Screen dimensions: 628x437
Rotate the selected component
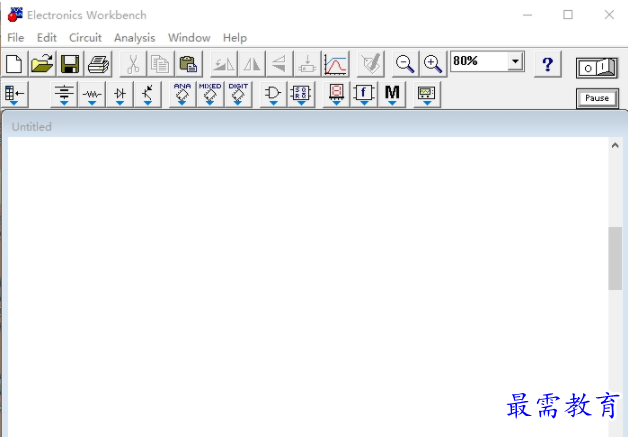tap(223, 64)
